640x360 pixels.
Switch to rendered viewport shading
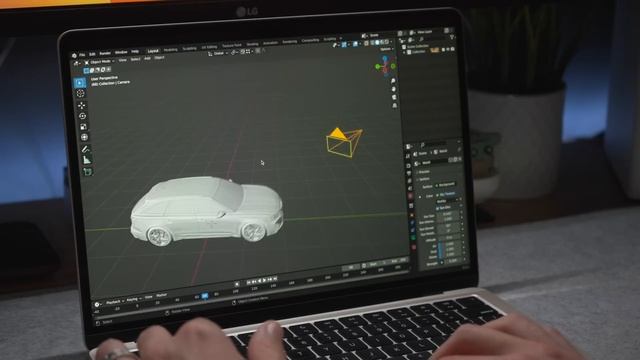pyautogui.click(x=387, y=42)
